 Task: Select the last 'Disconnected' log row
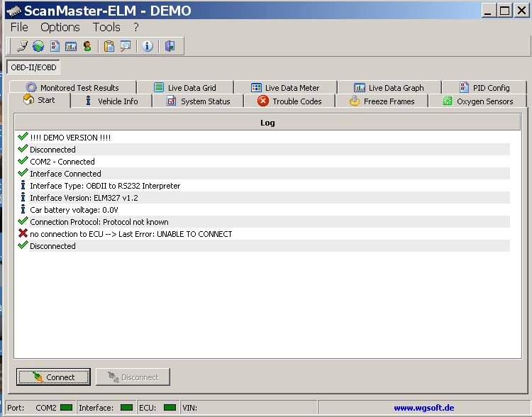click(262, 246)
